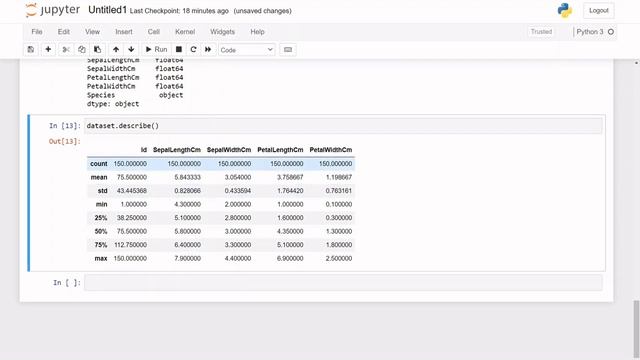640x360 pixels.
Task: Click the Python logo icon
Action: [565, 11]
